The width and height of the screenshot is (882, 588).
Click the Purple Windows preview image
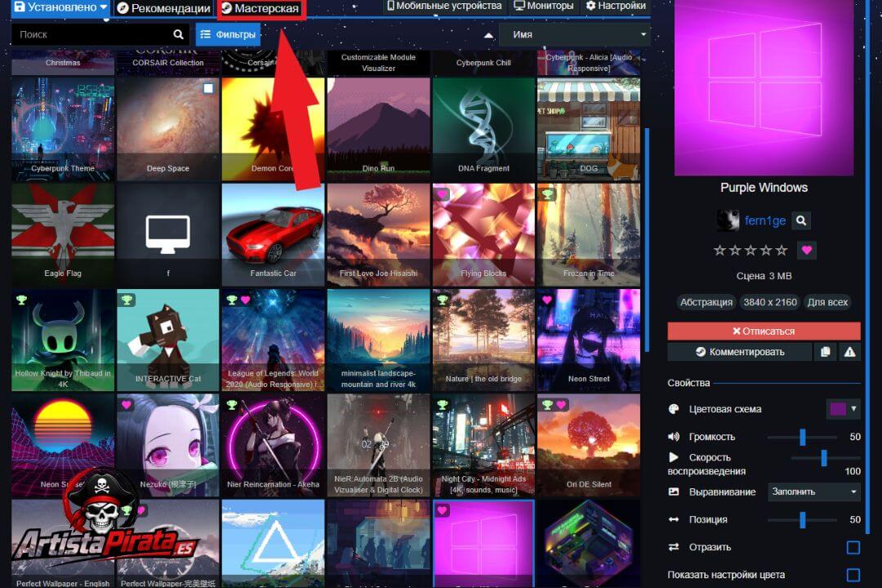pyautogui.click(x=764, y=87)
